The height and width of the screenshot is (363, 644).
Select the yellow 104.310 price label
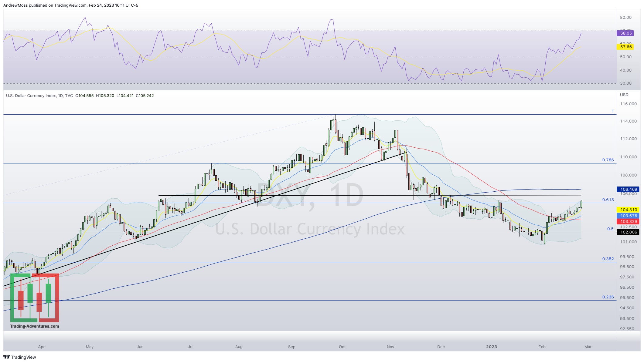(x=629, y=210)
